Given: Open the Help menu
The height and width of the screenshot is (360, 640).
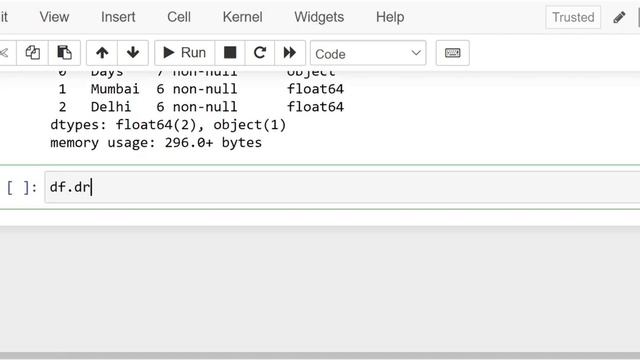Looking at the screenshot, I should click(390, 17).
